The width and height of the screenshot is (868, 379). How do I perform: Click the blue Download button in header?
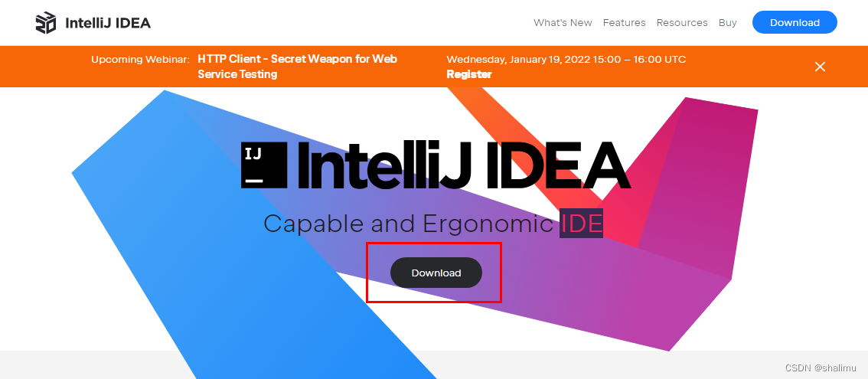[795, 23]
